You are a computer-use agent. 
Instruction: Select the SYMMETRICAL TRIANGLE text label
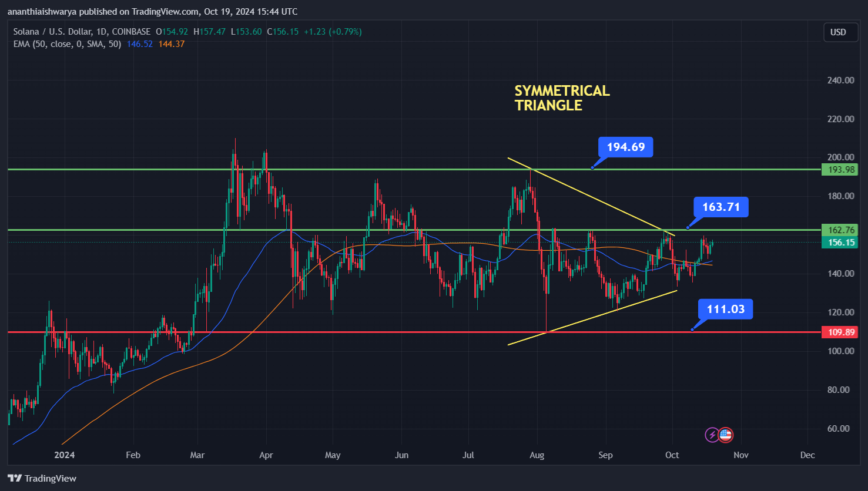coord(562,98)
